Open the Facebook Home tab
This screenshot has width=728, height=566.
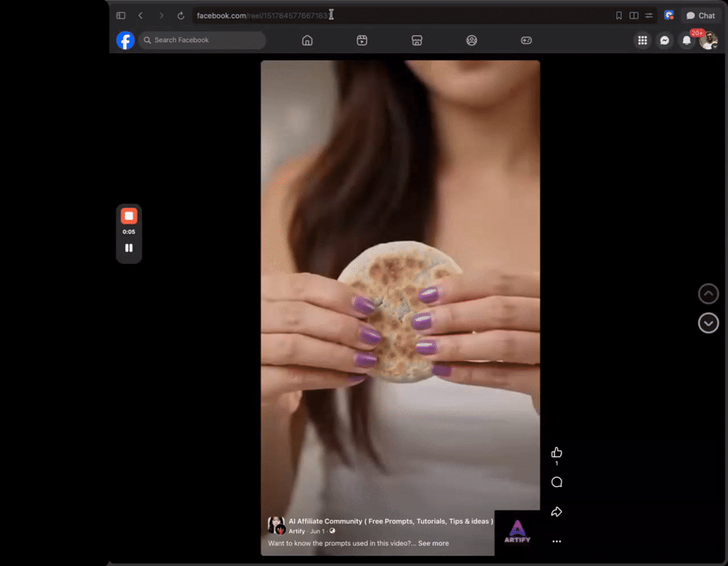pyautogui.click(x=307, y=41)
